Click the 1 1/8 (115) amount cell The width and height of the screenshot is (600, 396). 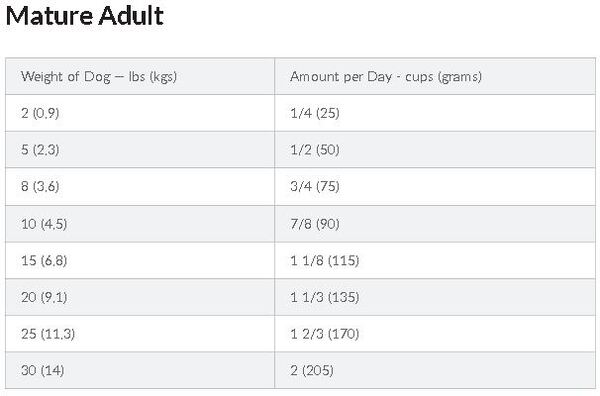[435, 260]
